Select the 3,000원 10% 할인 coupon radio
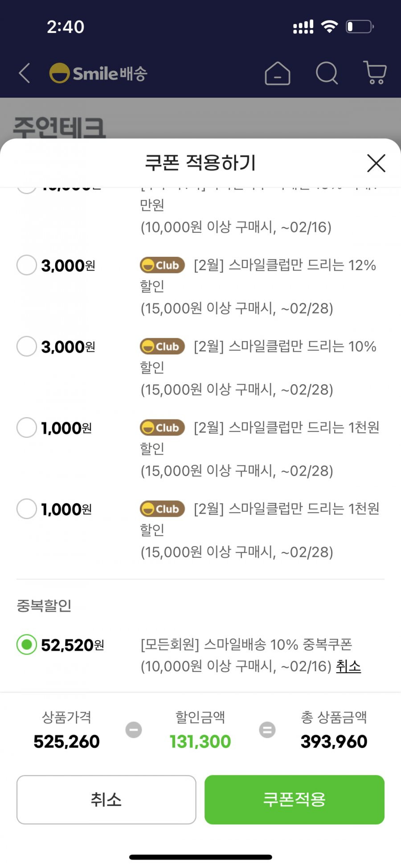The width and height of the screenshot is (401, 868). click(x=27, y=346)
